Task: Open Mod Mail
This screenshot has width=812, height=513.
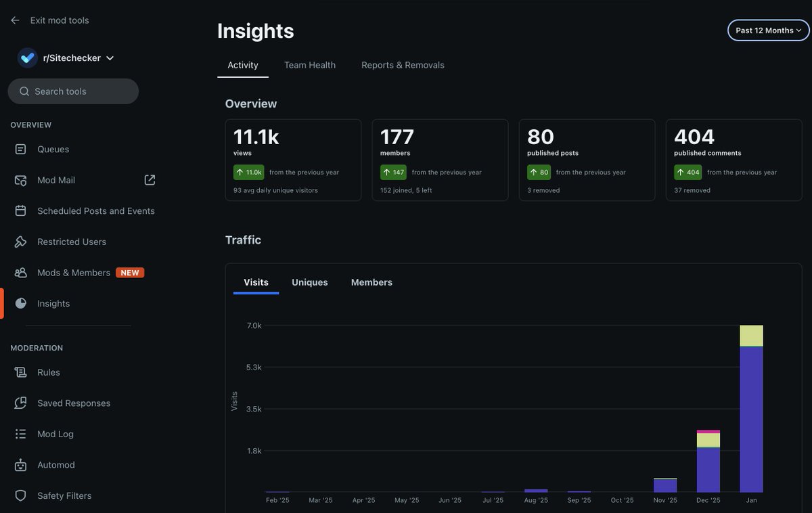Action: tap(56, 179)
